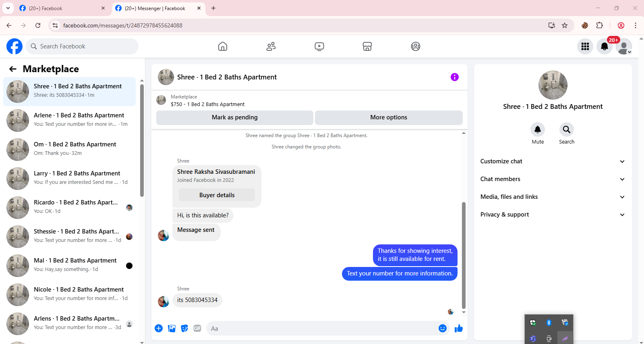Screen dimensions: 644x344
Task: Choose a sticker from the sticker icon
Action: [x=184, y=328]
